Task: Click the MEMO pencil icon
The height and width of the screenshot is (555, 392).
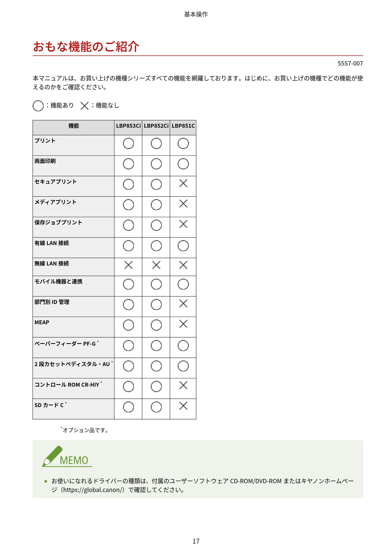Action: pos(52,456)
